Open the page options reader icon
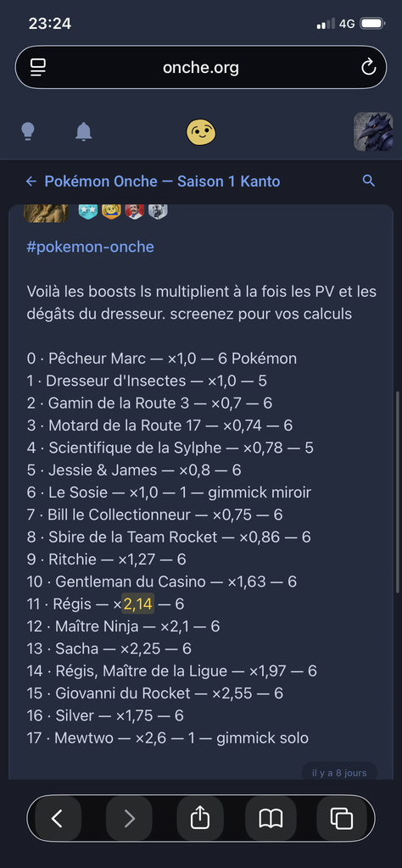The height and width of the screenshot is (868, 402). (x=38, y=68)
